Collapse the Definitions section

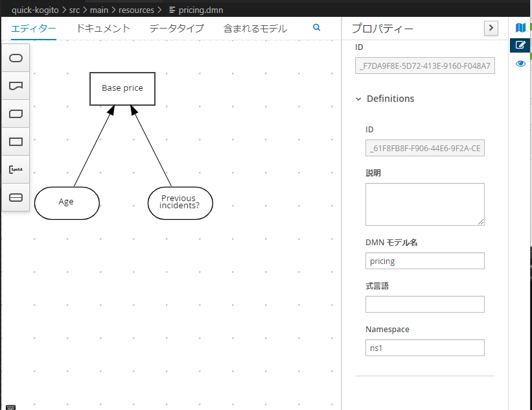tap(358, 99)
